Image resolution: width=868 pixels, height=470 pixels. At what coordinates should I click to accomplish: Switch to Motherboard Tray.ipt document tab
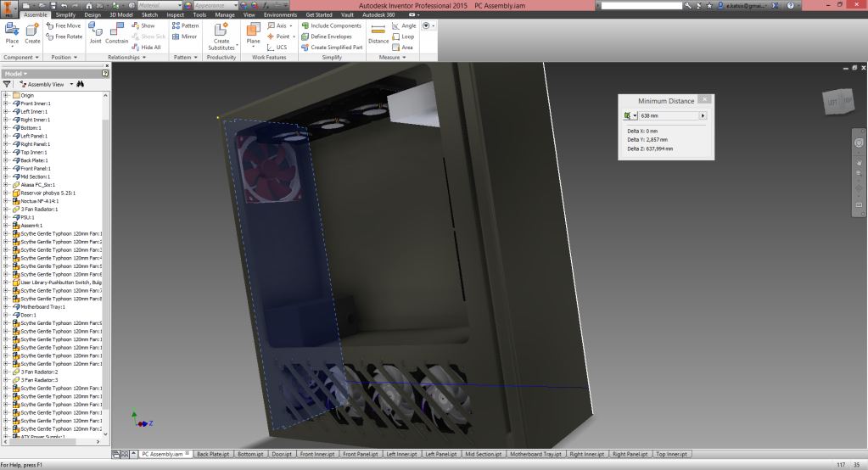coord(535,455)
